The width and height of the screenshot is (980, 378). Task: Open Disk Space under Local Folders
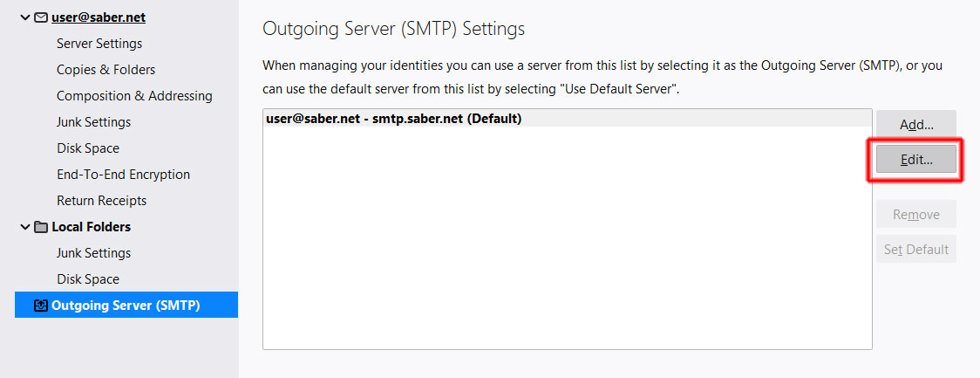88,279
